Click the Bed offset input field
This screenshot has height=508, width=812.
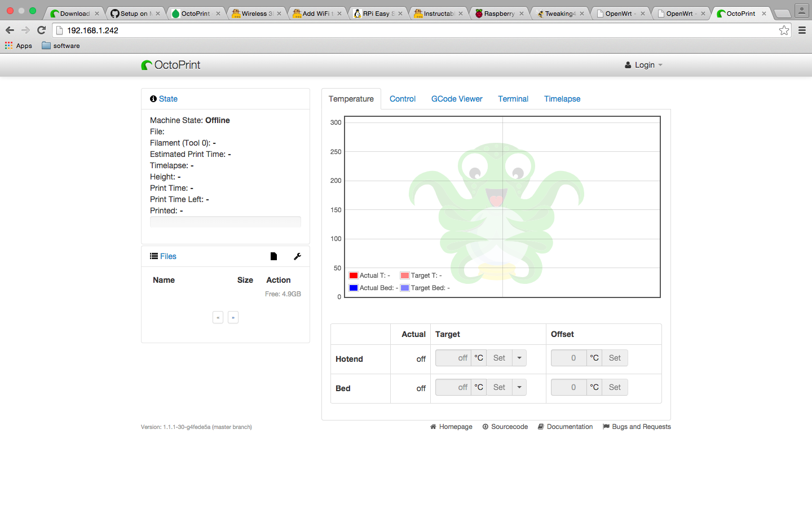click(x=569, y=387)
